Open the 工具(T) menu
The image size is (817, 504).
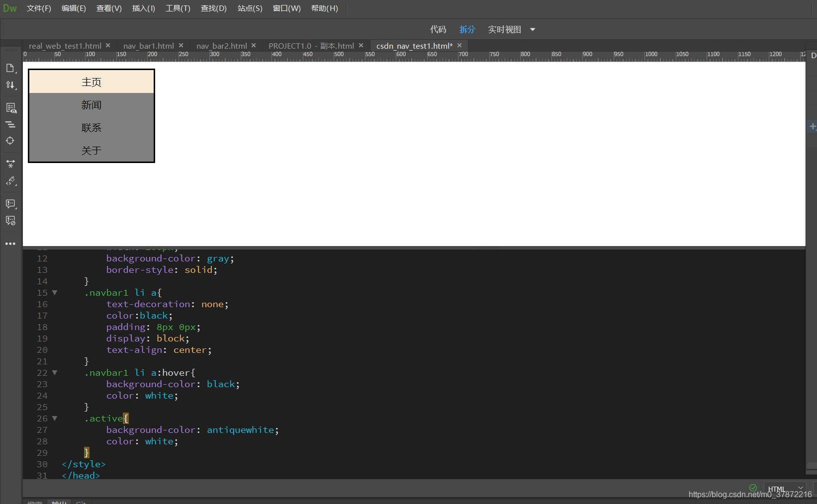click(x=178, y=8)
